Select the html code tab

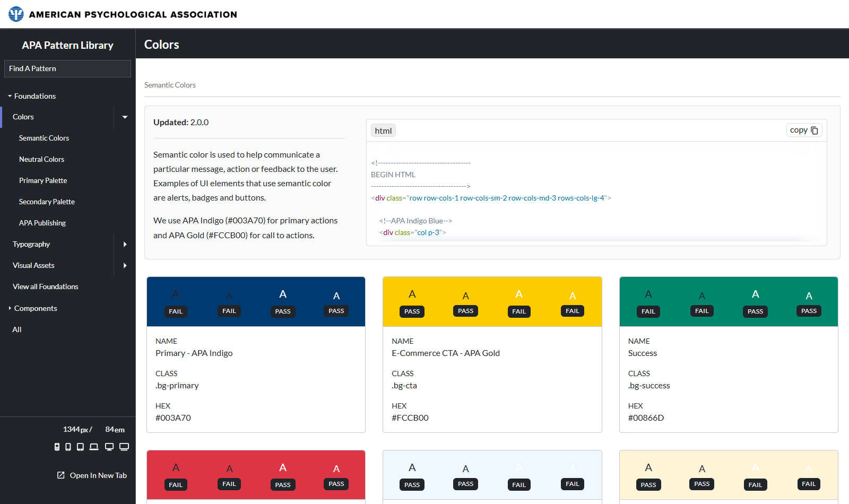[383, 131]
